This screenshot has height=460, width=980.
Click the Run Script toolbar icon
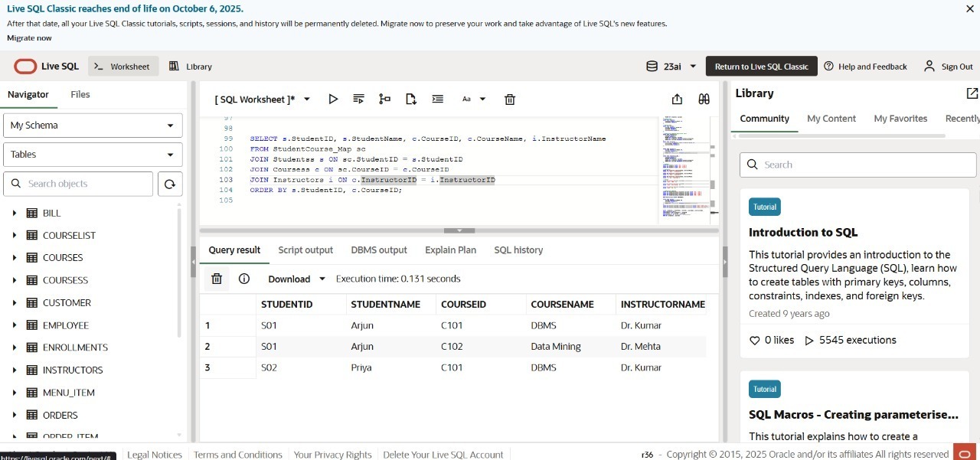pyautogui.click(x=358, y=100)
